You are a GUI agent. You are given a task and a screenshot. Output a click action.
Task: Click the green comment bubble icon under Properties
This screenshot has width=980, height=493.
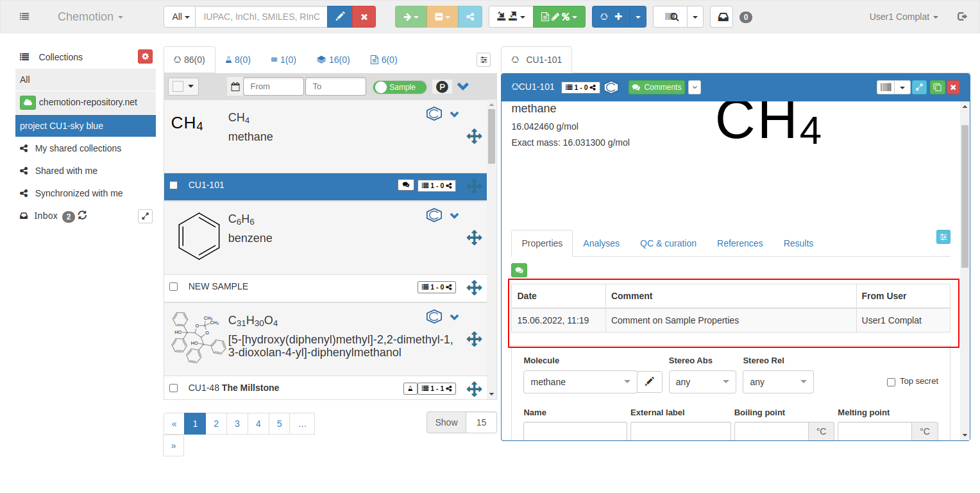519,270
